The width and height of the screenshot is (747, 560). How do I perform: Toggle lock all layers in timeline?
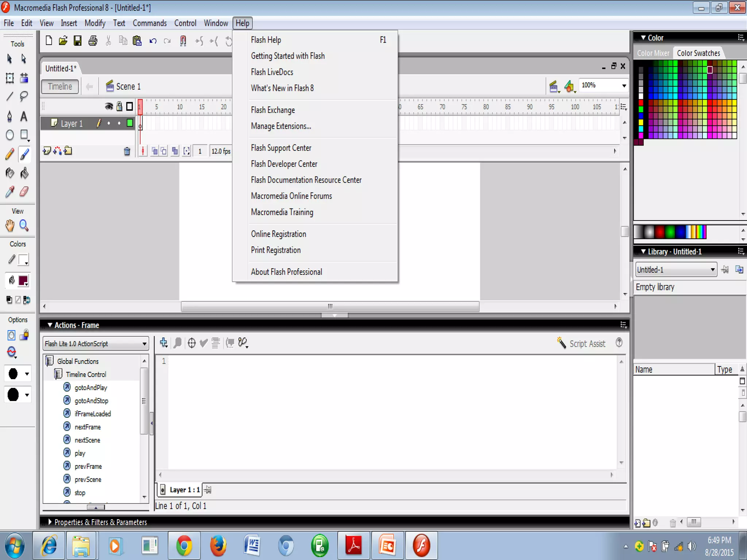point(119,106)
